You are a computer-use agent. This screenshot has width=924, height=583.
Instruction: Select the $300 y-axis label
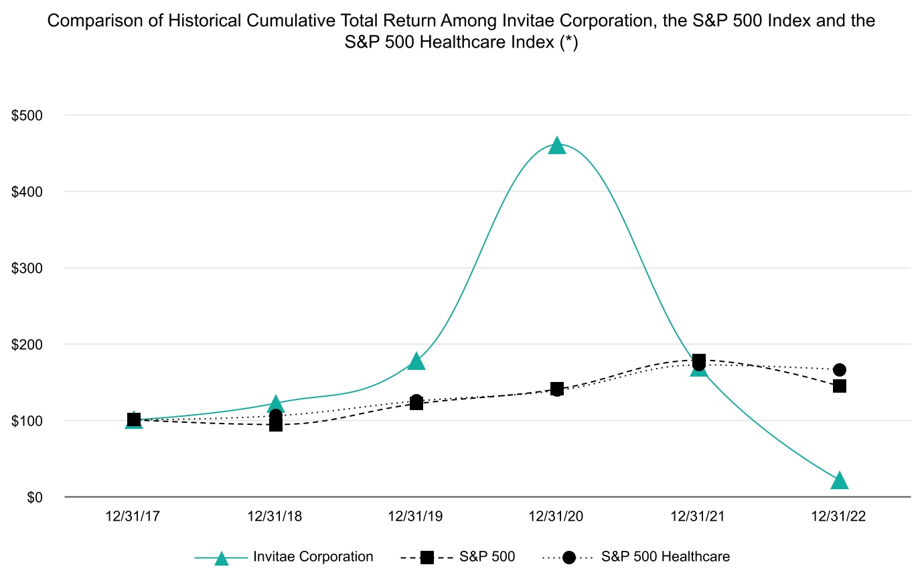(x=27, y=268)
